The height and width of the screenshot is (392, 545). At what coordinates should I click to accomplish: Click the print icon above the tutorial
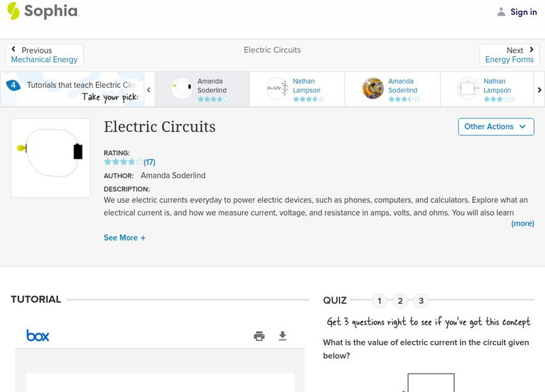(259, 336)
